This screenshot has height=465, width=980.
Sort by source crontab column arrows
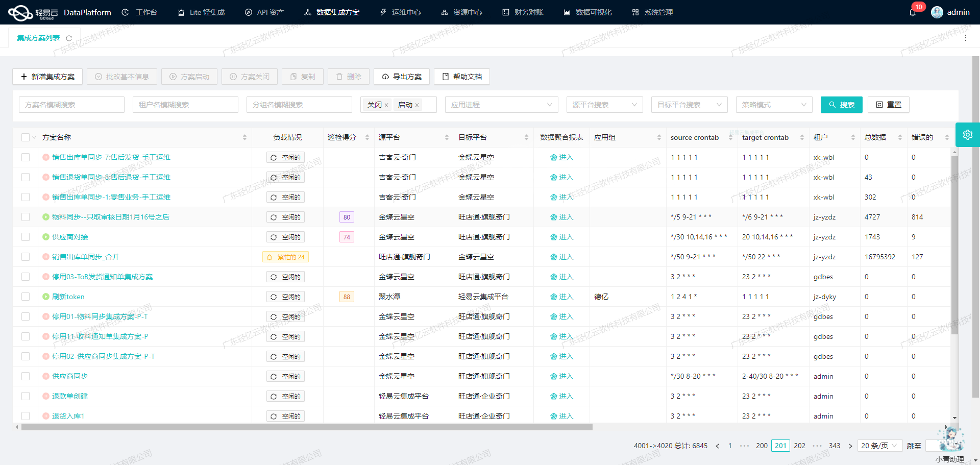click(730, 137)
